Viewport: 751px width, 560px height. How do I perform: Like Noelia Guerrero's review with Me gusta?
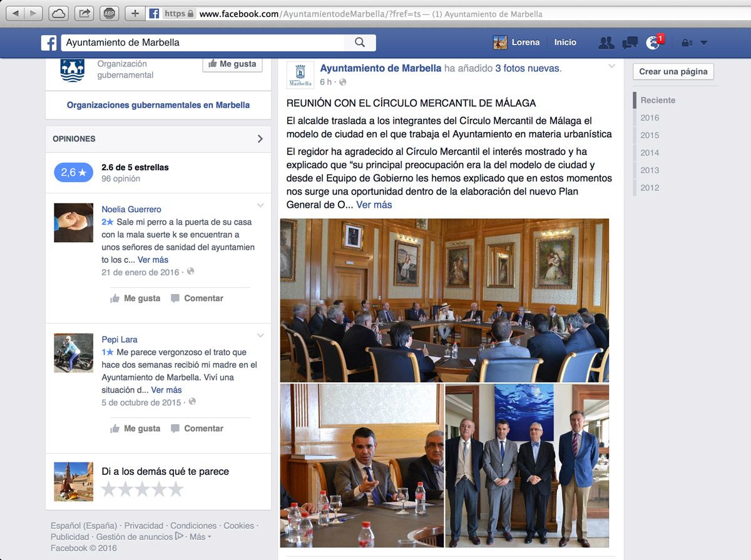[135, 298]
